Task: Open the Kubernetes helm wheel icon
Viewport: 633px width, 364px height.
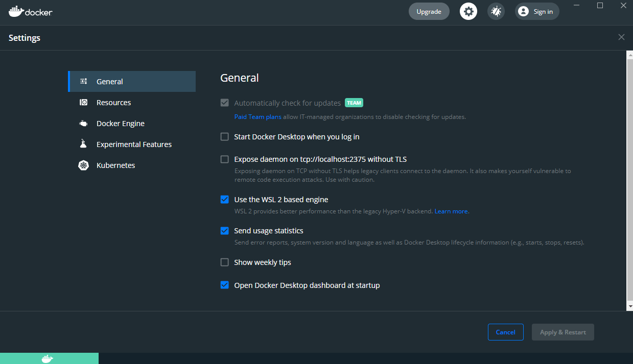Action: (x=83, y=165)
